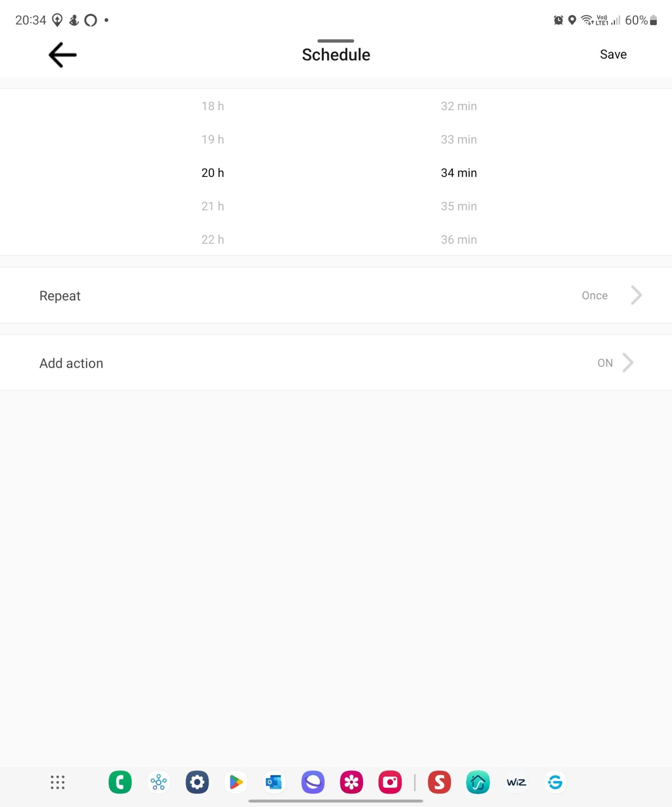Open the red Camera app
Screen dimensions: 672x807
pos(390,782)
